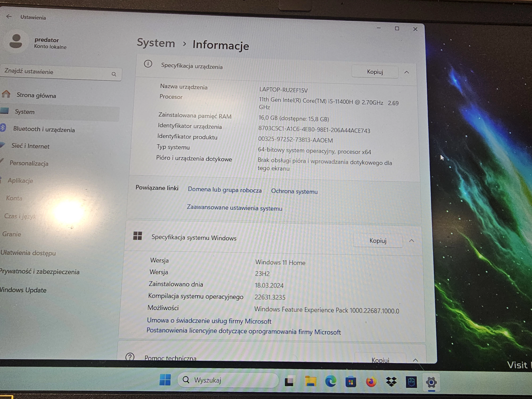Maximize the Ustawienia window

(397, 28)
